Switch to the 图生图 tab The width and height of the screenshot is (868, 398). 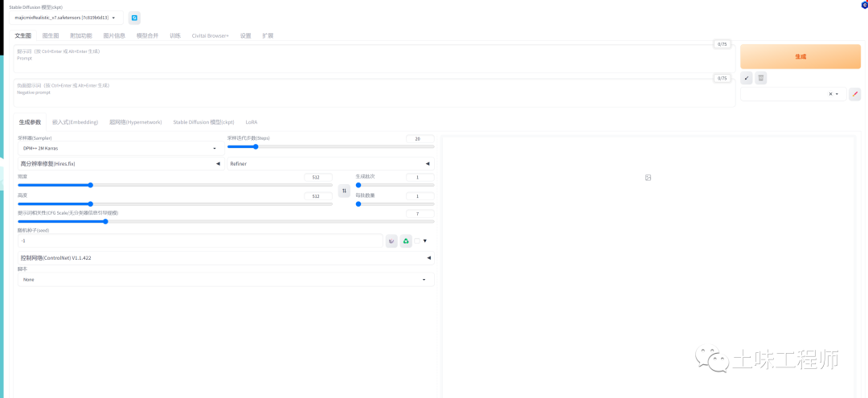point(51,36)
